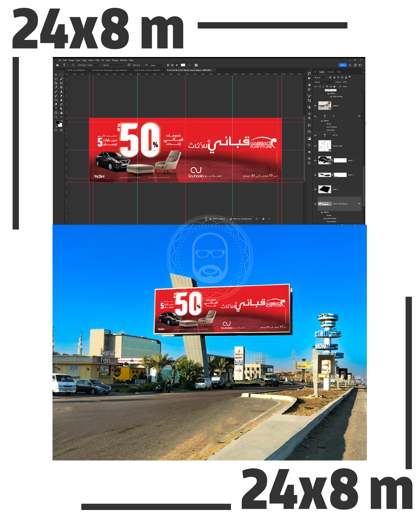Open the anti-aliasing Sharp dropdown
Viewport: 420px width, 516px height.
157,65
